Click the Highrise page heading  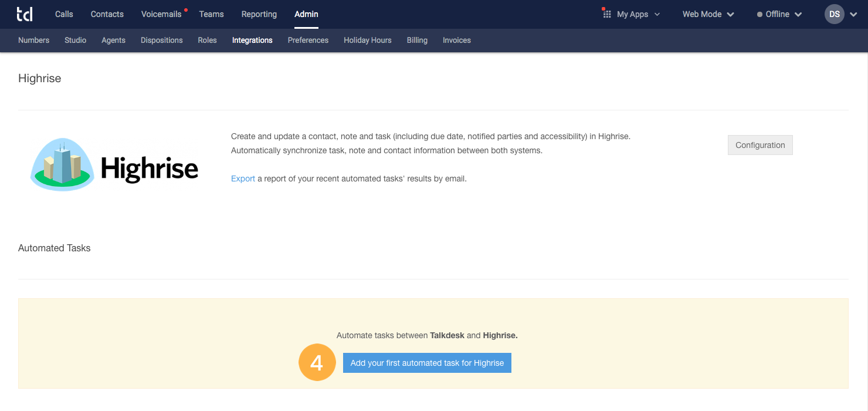pyautogui.click(x=39, y=78)
